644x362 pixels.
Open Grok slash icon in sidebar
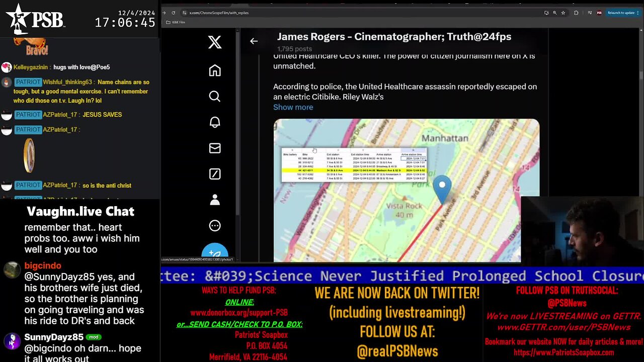click(215, 174)
